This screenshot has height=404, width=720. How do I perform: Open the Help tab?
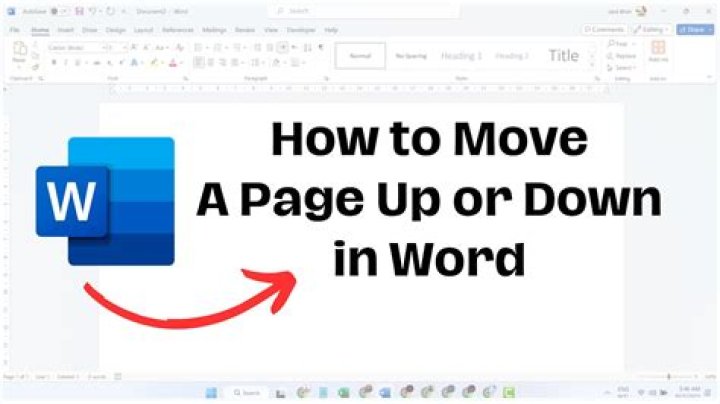331,30
